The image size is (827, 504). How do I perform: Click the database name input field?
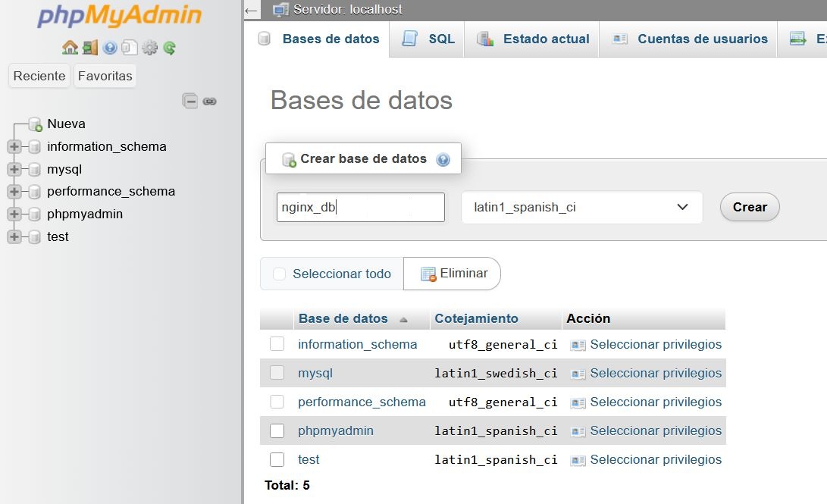point(360,207)
